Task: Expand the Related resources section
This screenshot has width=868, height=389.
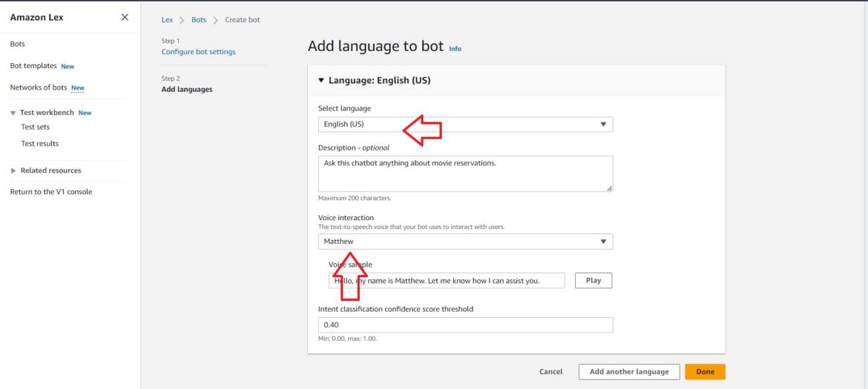Action: 13,170
